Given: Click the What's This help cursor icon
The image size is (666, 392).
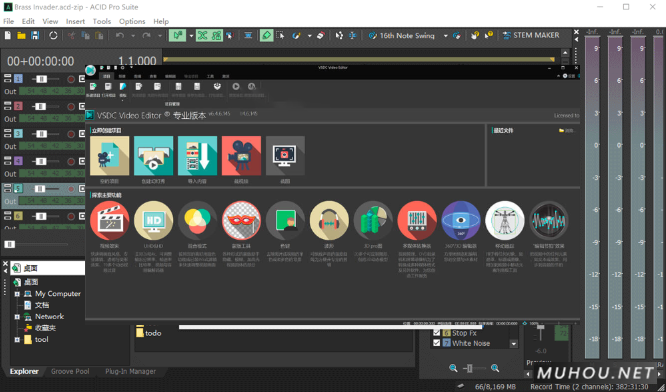Looking at the screenshot, I should coord(489,36).
